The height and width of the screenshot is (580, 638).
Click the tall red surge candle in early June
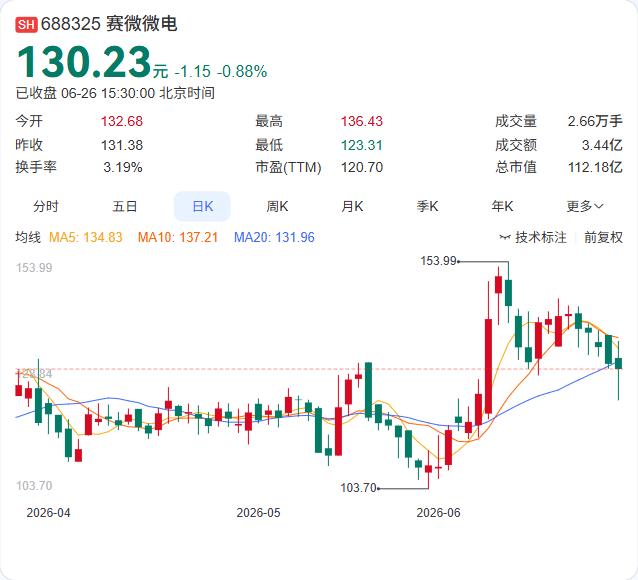(x=488, y=366)
